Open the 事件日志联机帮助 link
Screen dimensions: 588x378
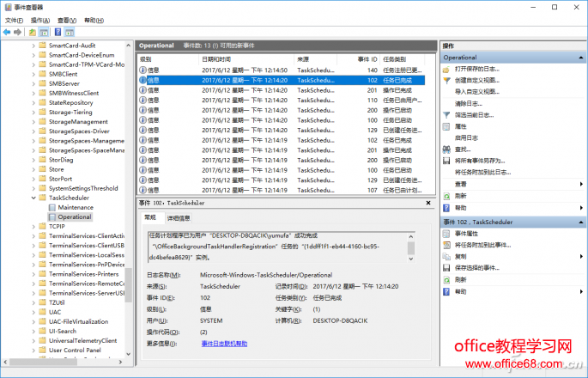tap(224, 343)
